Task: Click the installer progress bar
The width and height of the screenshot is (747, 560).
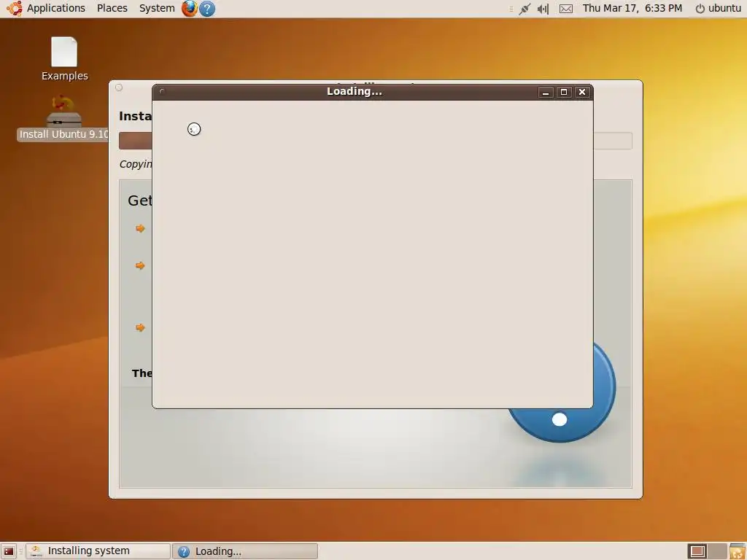Action: click(376, 141)
